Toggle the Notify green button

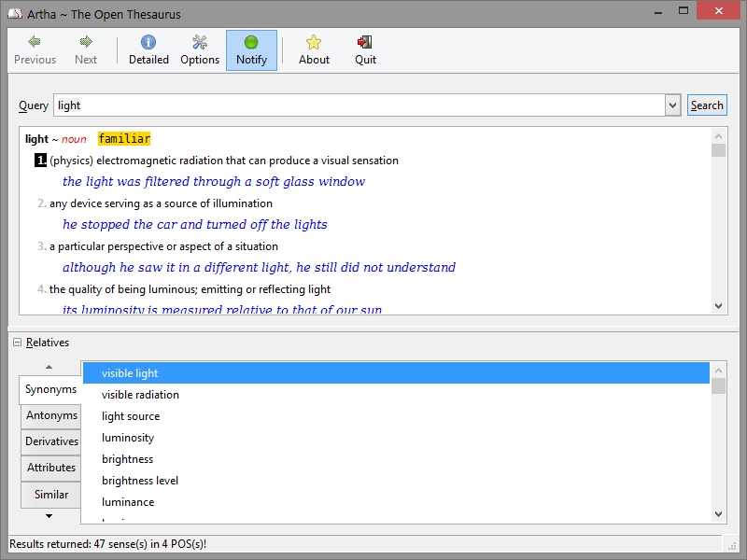251,42
